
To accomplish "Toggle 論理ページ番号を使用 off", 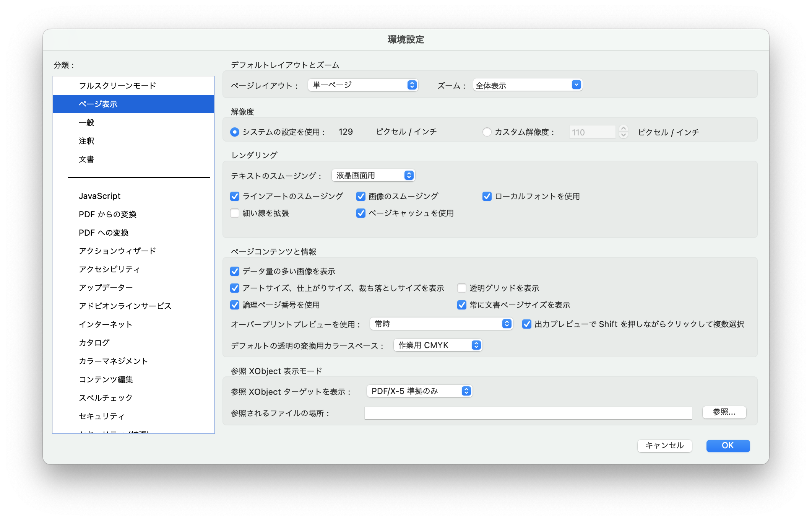I will click(x=235, y=305).
